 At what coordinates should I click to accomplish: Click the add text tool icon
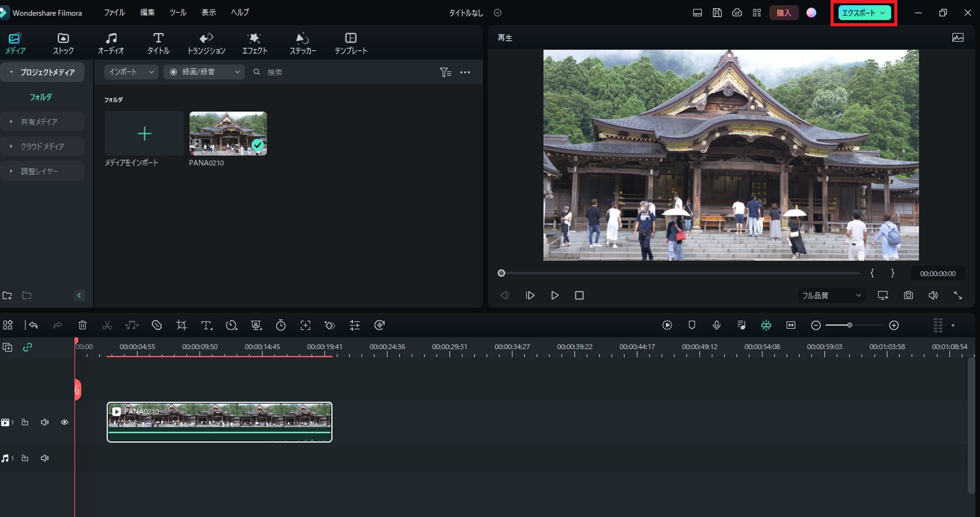pos(206,325)
